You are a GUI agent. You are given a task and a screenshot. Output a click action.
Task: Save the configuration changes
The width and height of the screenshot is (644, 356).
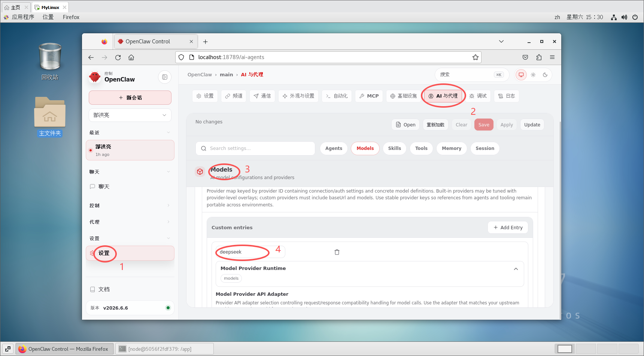tap(484, 125)
